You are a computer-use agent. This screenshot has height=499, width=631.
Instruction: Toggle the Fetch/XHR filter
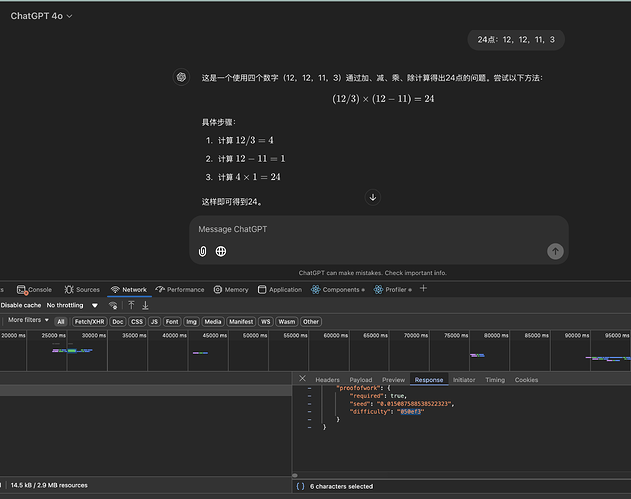(89, 322)
